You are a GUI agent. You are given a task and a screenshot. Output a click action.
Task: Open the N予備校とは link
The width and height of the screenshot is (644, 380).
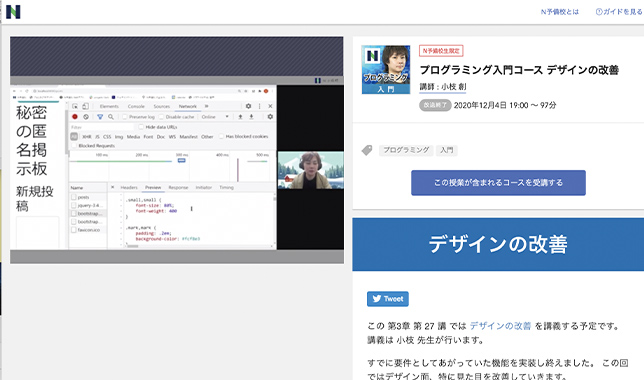pos(559,12)
